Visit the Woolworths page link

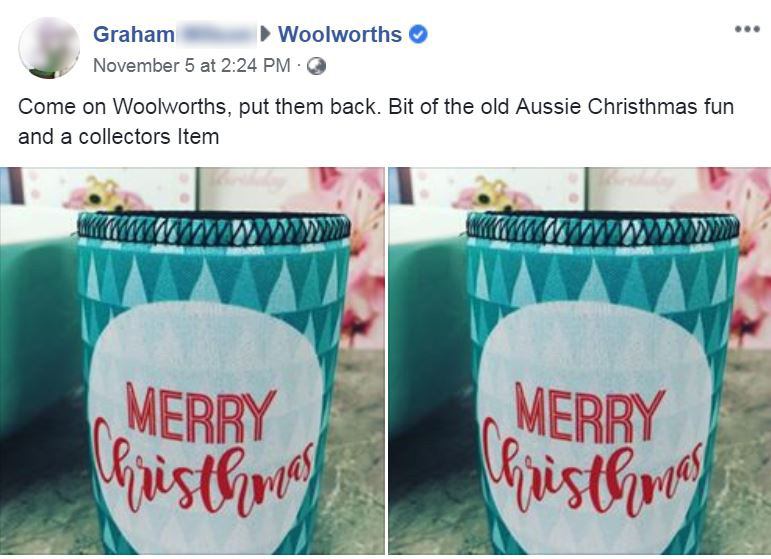pyautogui.click(x=340, y=34)
